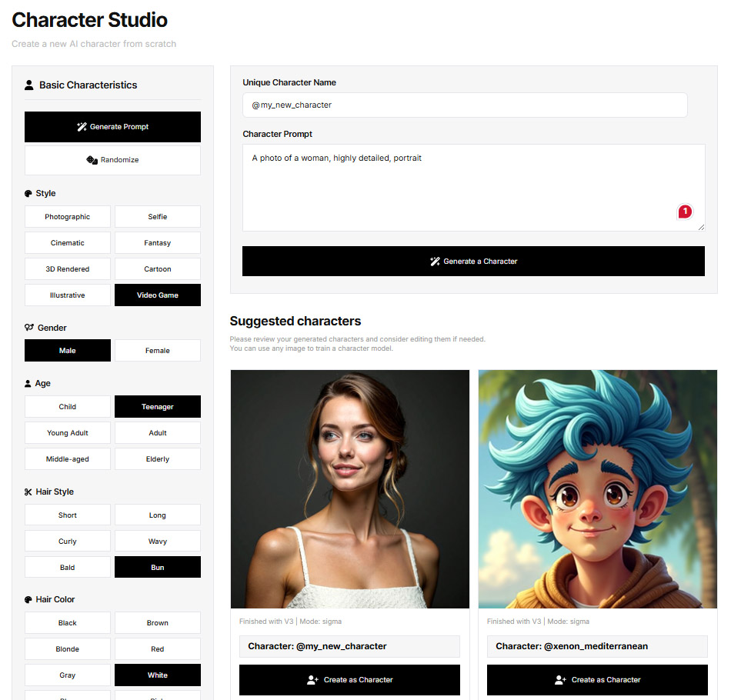The width and height of the screenshot is (731, 700).
Task: Click the person icon next to Age
Action: pos(28,383)
